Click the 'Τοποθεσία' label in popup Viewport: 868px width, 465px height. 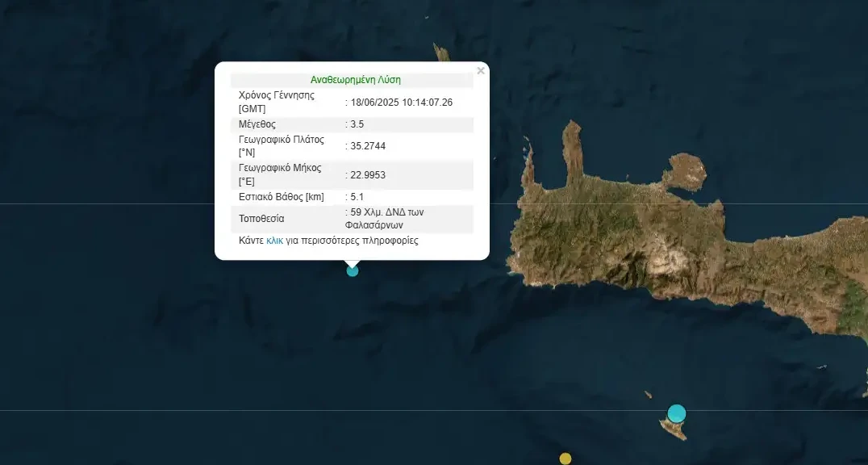point(261,219)
